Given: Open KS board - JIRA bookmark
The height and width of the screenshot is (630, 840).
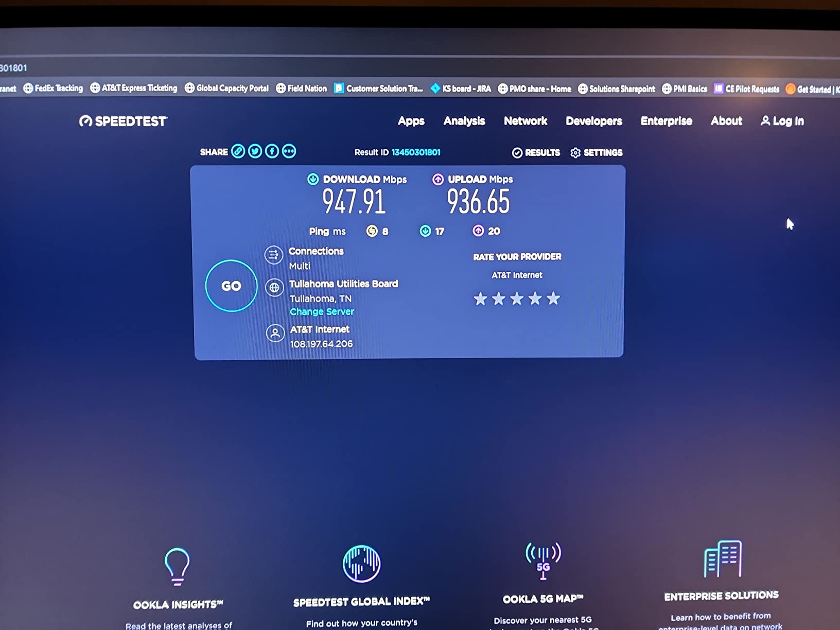Looking at the screenshot, I should [x=461, y=89].
